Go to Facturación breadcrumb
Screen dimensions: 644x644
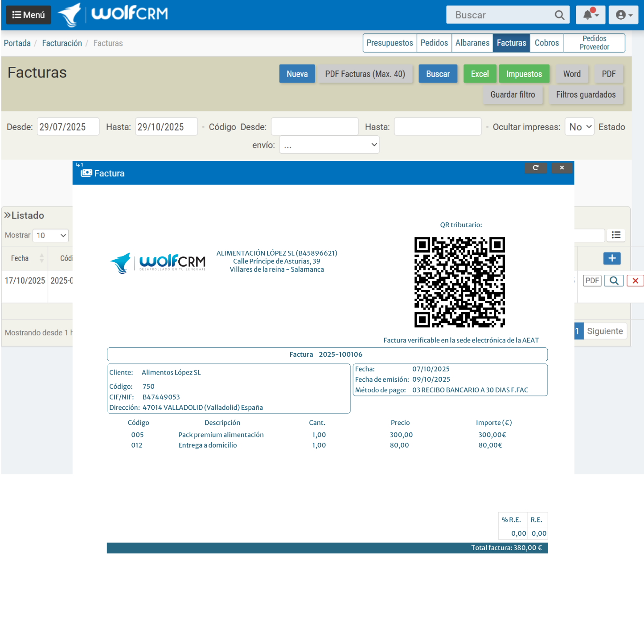tap(62, 43)
